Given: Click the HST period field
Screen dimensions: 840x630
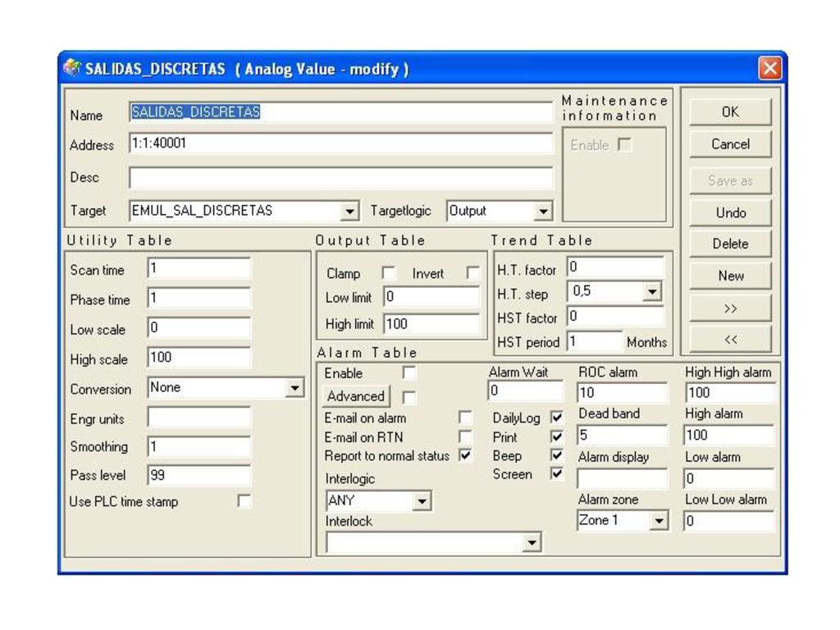Looking at the screenshot, I should [595, 341].
